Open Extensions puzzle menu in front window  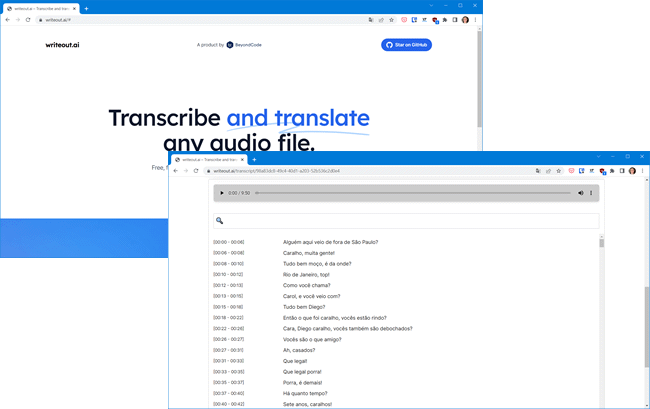(612, 171)
